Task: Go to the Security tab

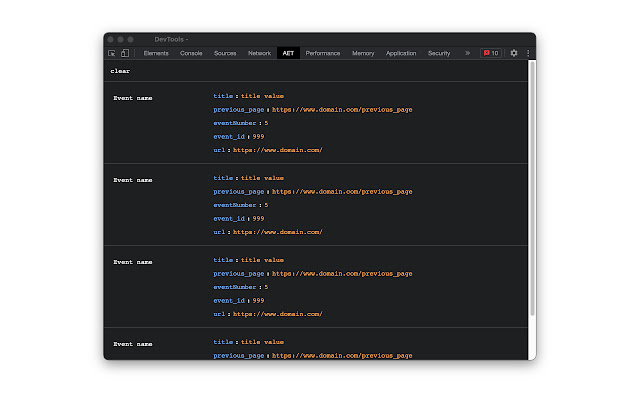Action: [x=439, y=53]
